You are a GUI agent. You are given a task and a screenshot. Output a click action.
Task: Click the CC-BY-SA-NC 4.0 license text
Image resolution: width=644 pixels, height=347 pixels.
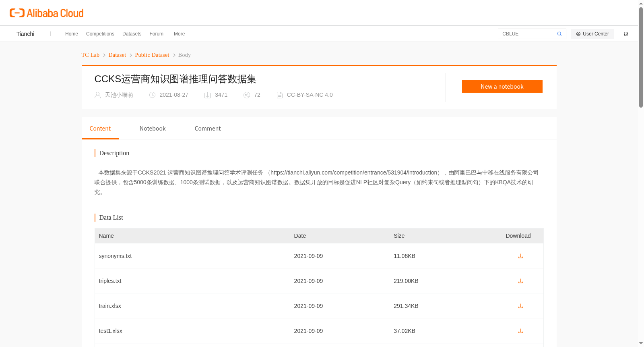click(310, 95)
